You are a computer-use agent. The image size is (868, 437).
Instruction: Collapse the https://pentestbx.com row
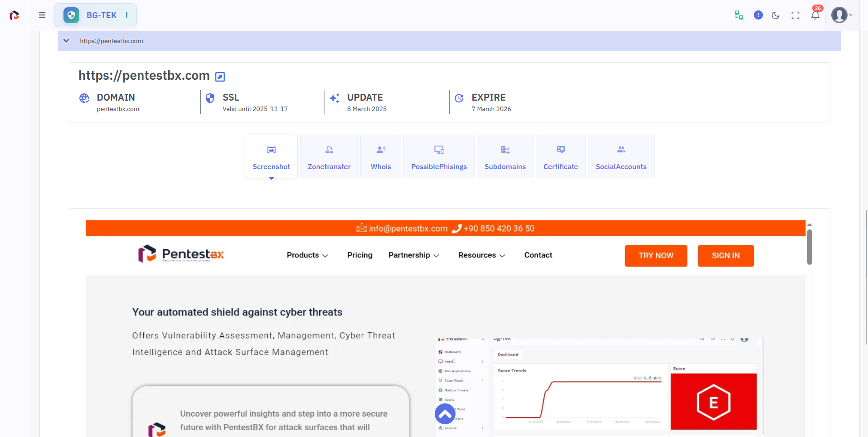pyautogui.click(x=67, y=41)
